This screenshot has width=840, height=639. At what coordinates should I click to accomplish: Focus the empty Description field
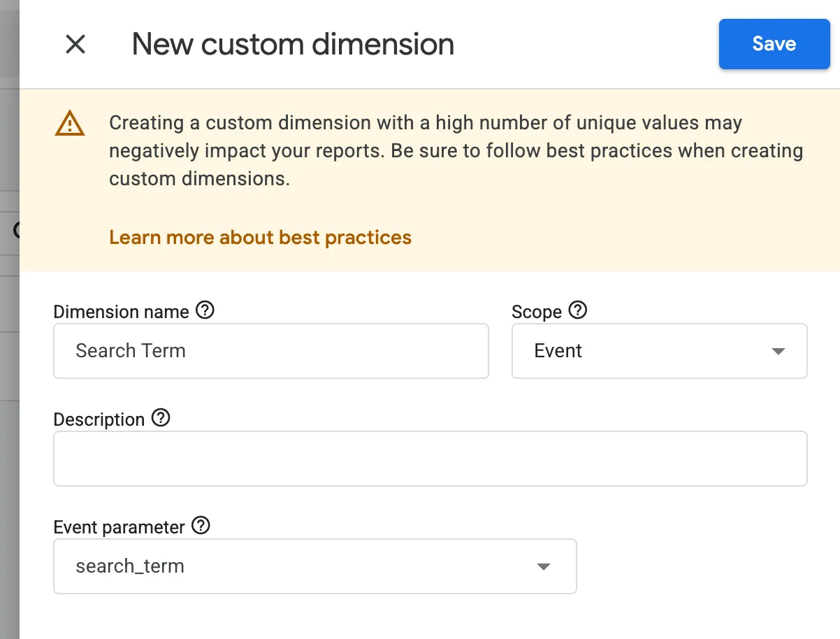pyautogui.click(x=430, y=459)
